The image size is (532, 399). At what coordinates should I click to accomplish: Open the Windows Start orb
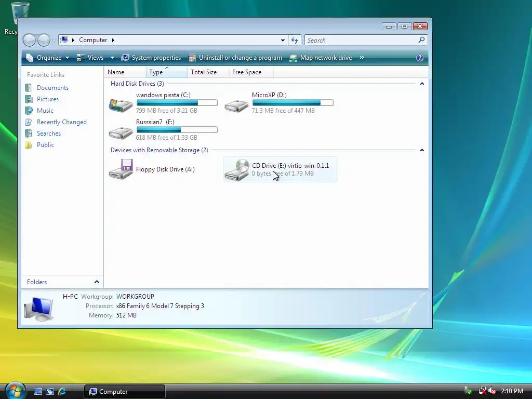(15, 391)
